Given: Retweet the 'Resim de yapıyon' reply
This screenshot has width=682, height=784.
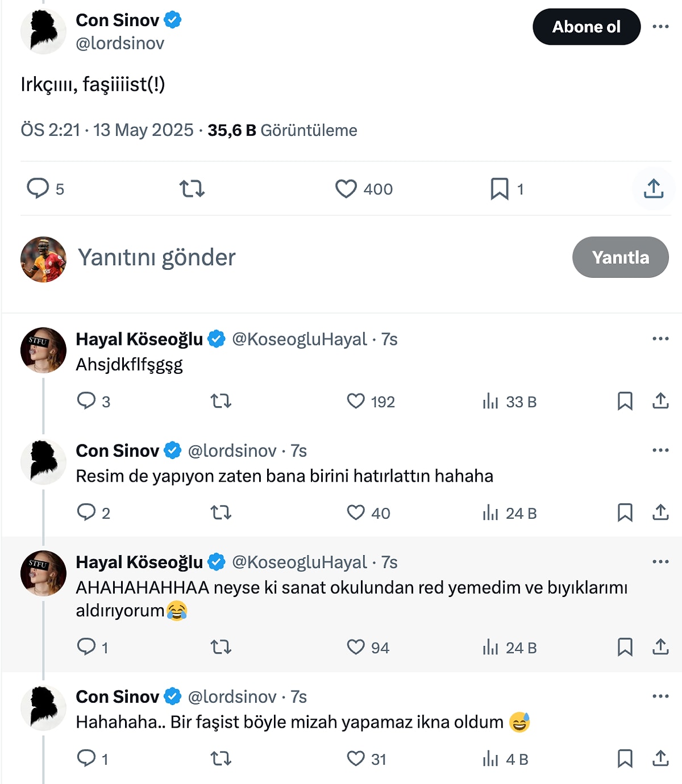Looking at the screenshot, I should point(221,513).
